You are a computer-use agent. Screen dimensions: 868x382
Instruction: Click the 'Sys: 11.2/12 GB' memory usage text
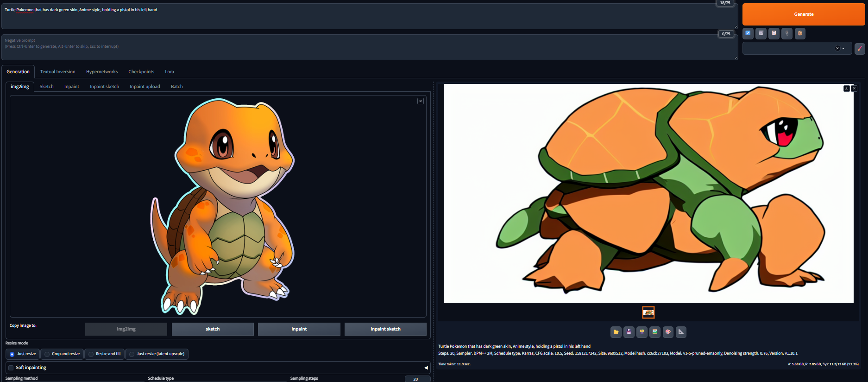click(x=840, y=364)
